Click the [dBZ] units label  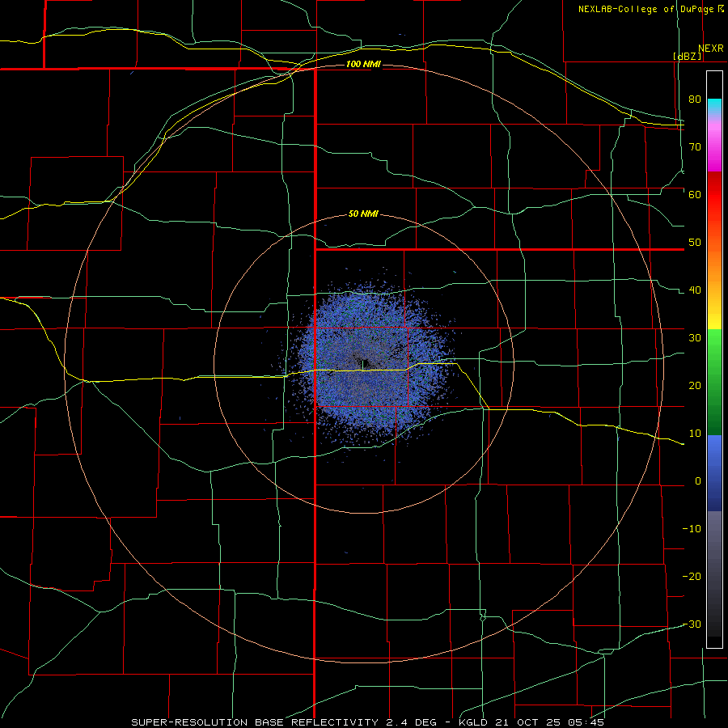click(687, 57)
